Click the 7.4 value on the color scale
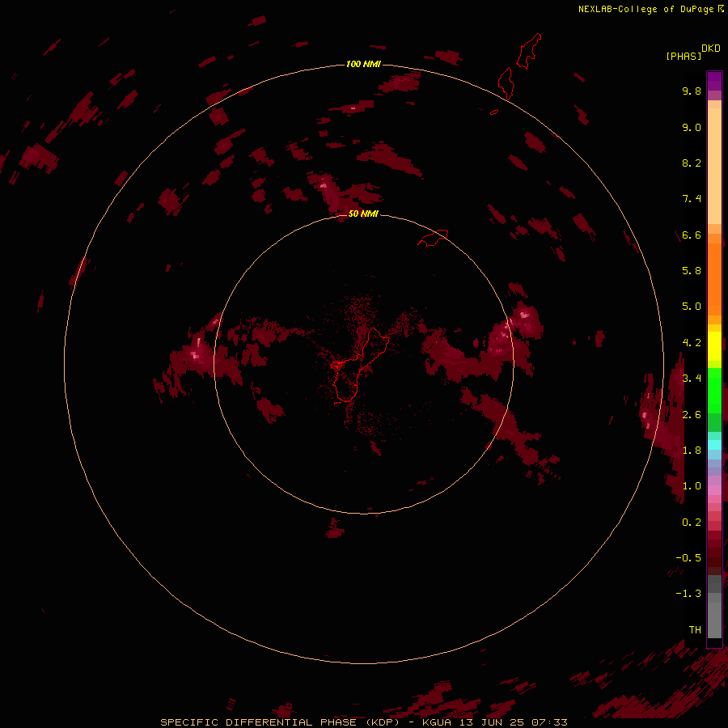The image size is (728, 728). 692,199
